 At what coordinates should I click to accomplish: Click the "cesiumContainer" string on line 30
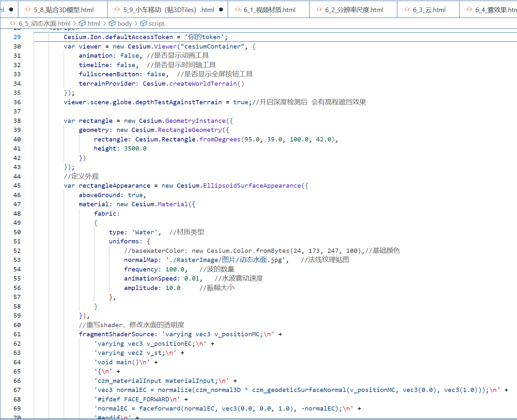(212, 47)
